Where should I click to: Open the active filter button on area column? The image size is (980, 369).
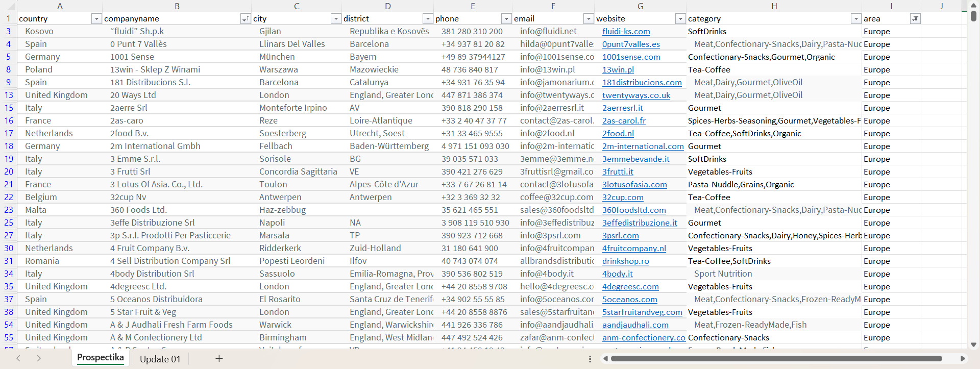click(916, 19)
